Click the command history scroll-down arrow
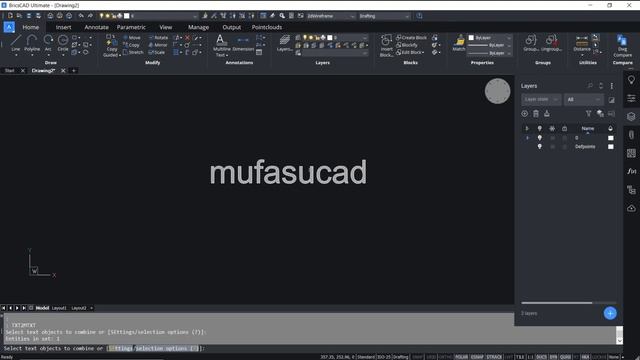Image resolution: width=640 pixels, height=360 pixels. [620, 341]
